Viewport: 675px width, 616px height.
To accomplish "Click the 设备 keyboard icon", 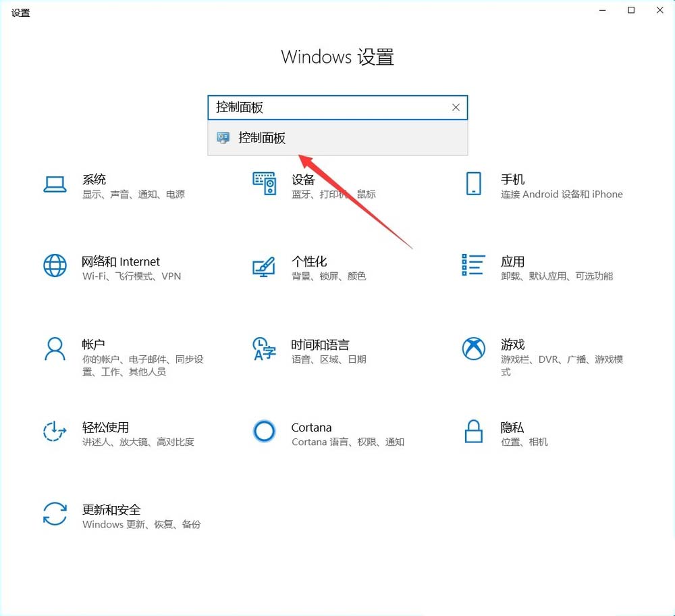I will tap(264, 182).
